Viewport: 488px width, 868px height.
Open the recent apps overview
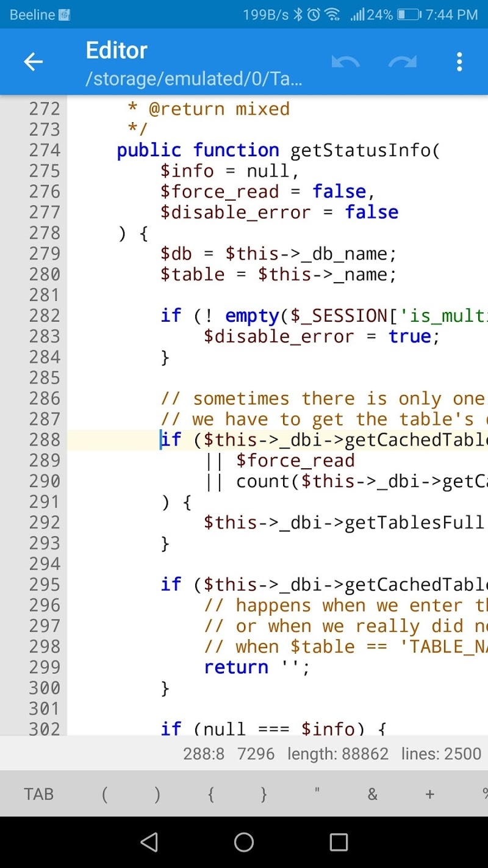tap(339, 842)
